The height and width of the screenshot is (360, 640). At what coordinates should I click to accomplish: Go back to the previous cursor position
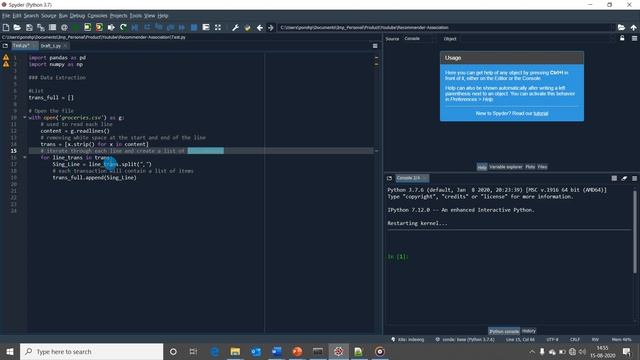pos(259,27)
